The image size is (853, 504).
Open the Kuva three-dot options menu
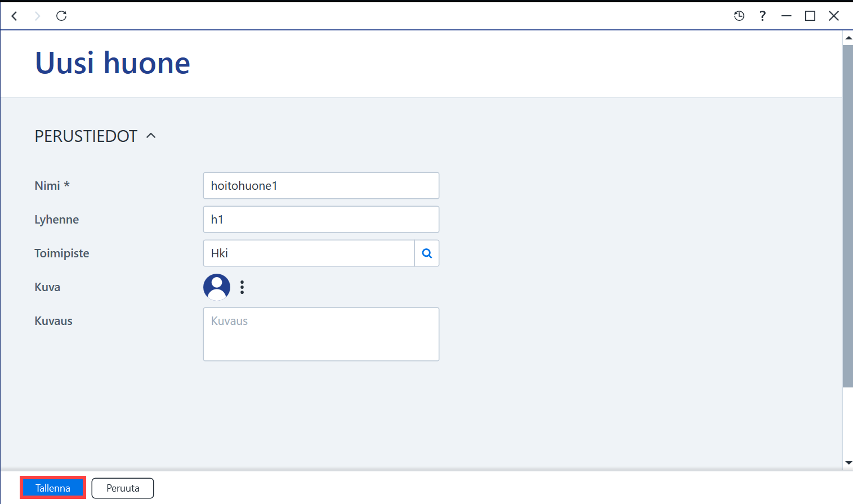tap(242, 287)
